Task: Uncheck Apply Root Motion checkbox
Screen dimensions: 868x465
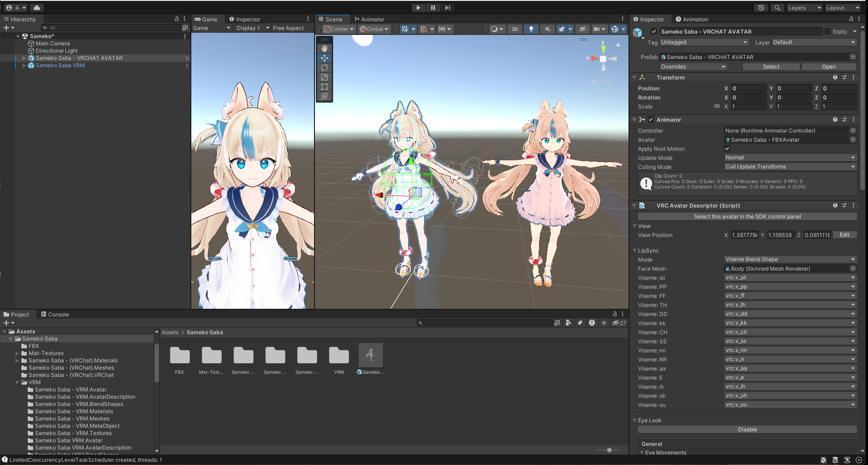Action: (x=727, y=148)
